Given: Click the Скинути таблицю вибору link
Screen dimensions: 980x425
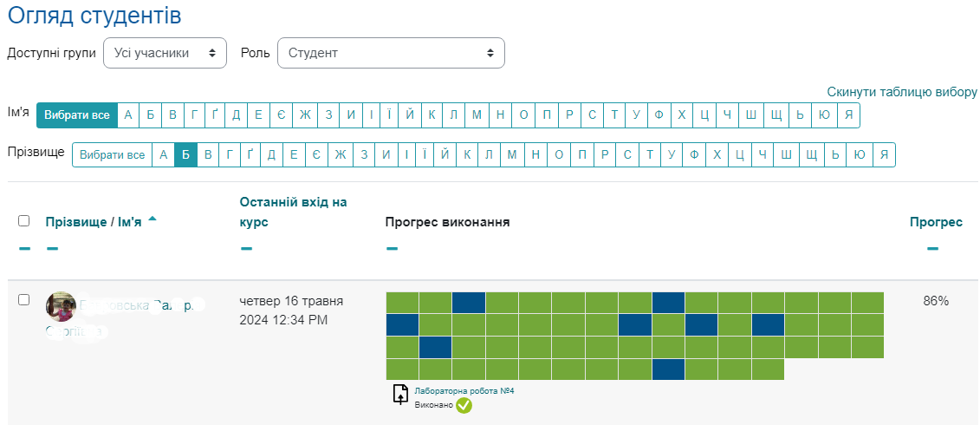Looking at the screenshot, I should pyautogui.click(x=902, y=92).
